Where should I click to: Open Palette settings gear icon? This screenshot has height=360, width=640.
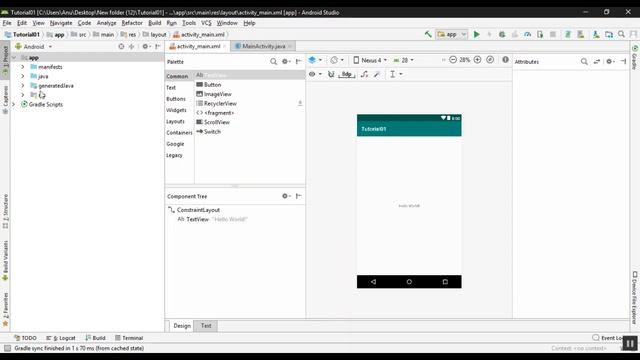(x=285, y=62)
